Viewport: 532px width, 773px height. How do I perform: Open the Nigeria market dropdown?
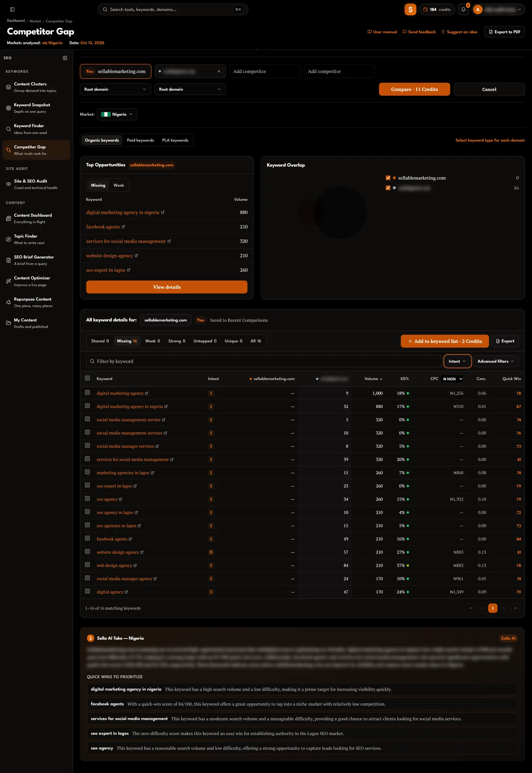coord(117,114)
